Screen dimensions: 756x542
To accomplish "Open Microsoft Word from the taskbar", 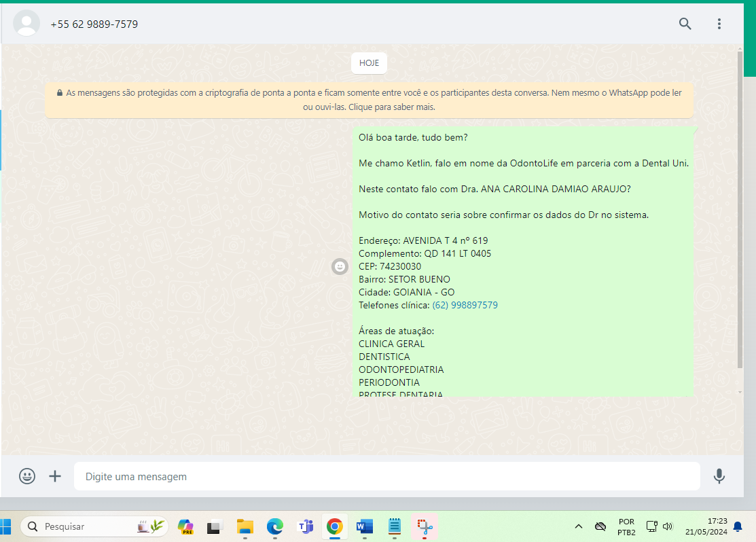I will tap(365, 526).
